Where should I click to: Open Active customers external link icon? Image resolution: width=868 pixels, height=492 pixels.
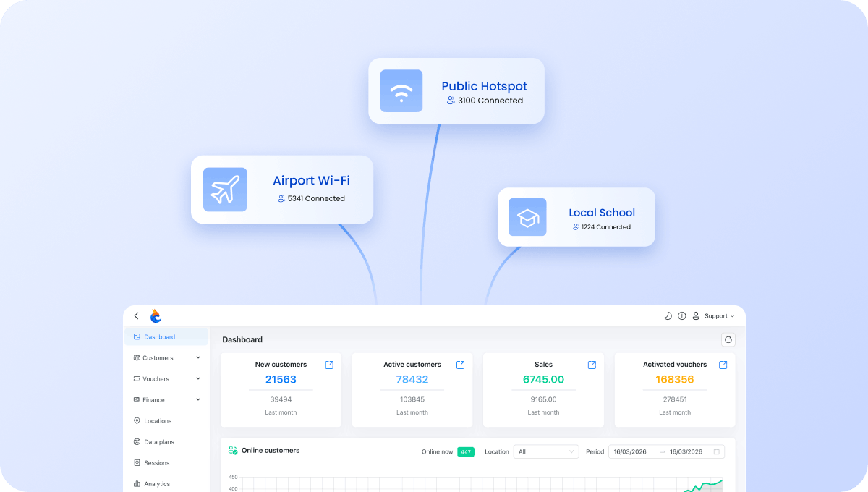pos(461,365)
